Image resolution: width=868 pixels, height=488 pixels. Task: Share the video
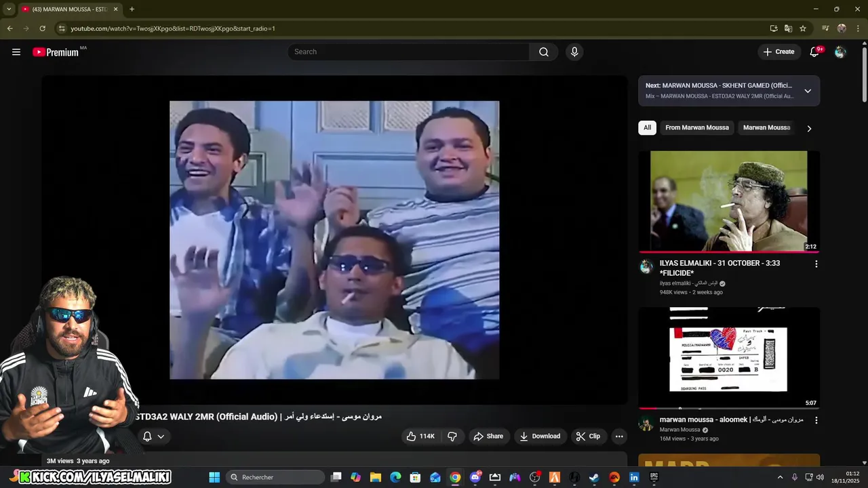point(488,436)
